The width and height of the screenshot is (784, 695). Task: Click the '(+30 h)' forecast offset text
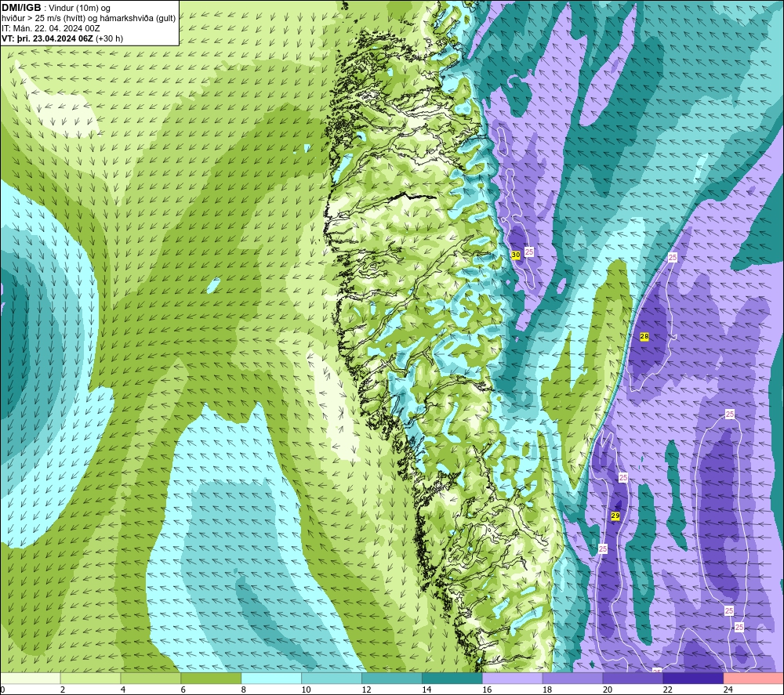point(109,38)
